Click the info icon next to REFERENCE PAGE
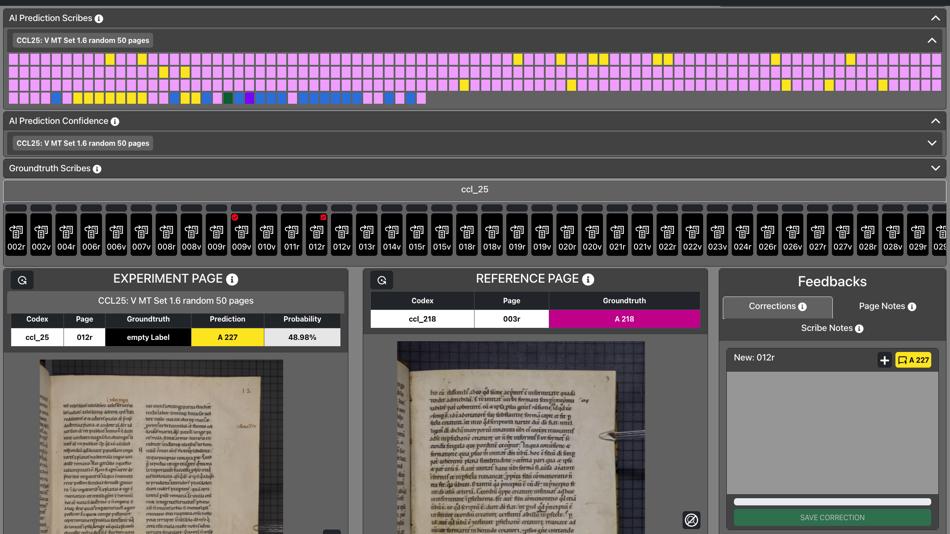 point(588,280)
